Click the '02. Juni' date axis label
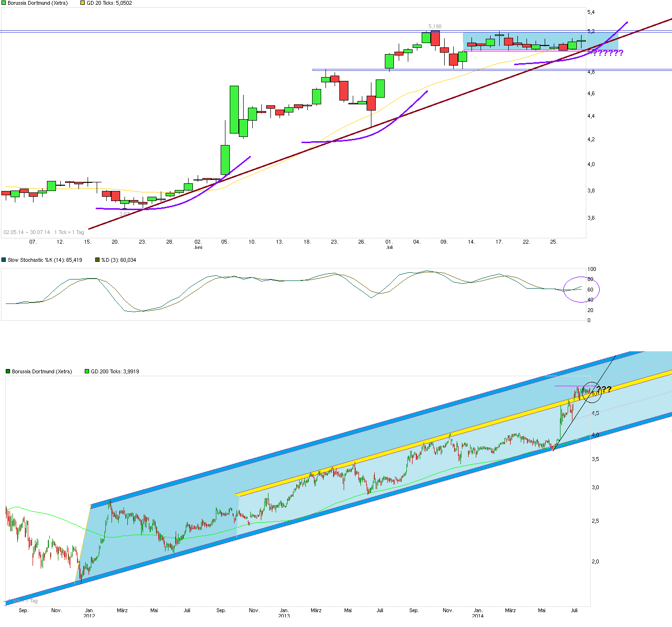The width and height of the screenshot is (672, 627). (x=198, y=245)
